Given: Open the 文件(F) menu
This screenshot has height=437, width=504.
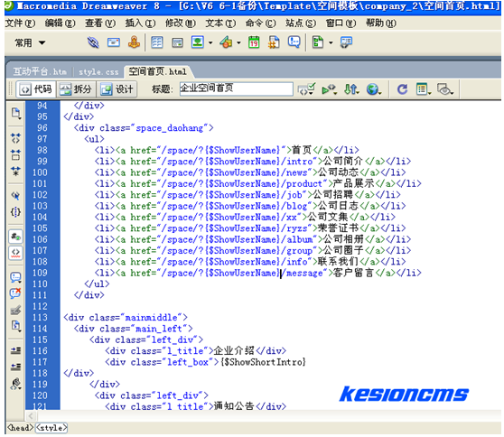Looking at the screenshot, I should click(x=20, y=23).
